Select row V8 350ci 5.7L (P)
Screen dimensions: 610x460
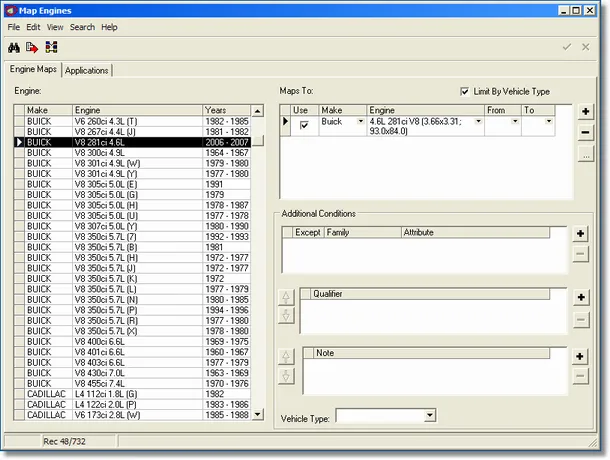pos(132,310)
